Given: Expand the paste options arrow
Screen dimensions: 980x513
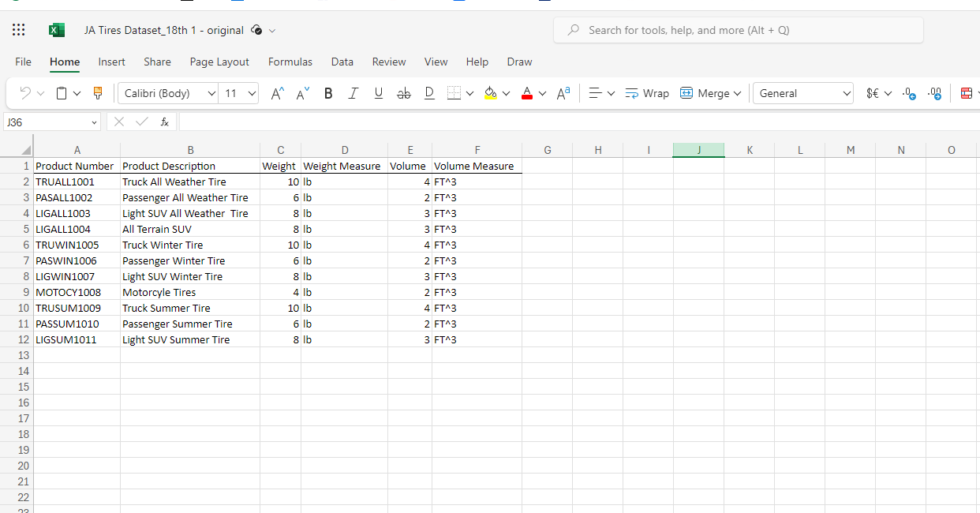Looking at the screenshot, I should [x=77, y=93].
